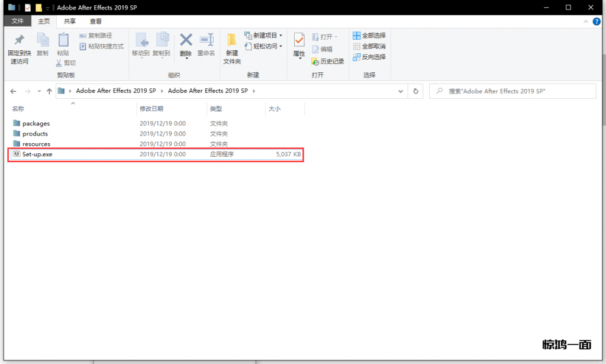Select the Set-up.exe file
Screen dimensions: 606x364
click(38, 154)
